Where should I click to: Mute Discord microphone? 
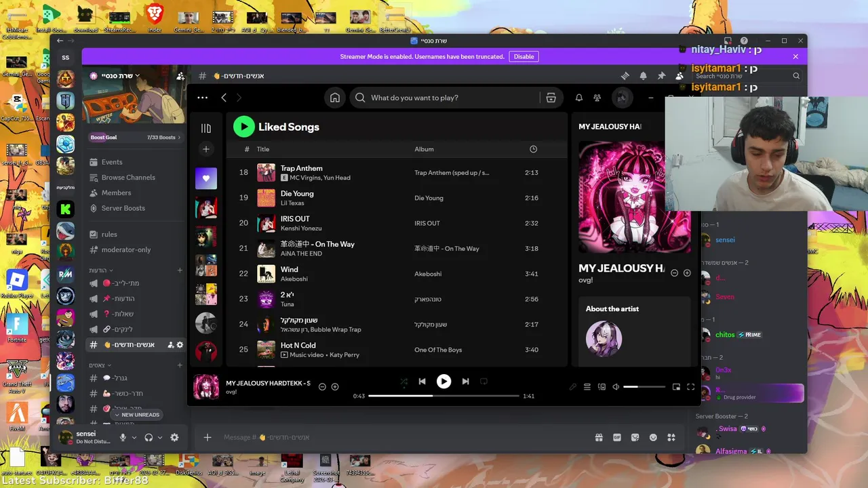pyautogui.click(x=123, y=437)
